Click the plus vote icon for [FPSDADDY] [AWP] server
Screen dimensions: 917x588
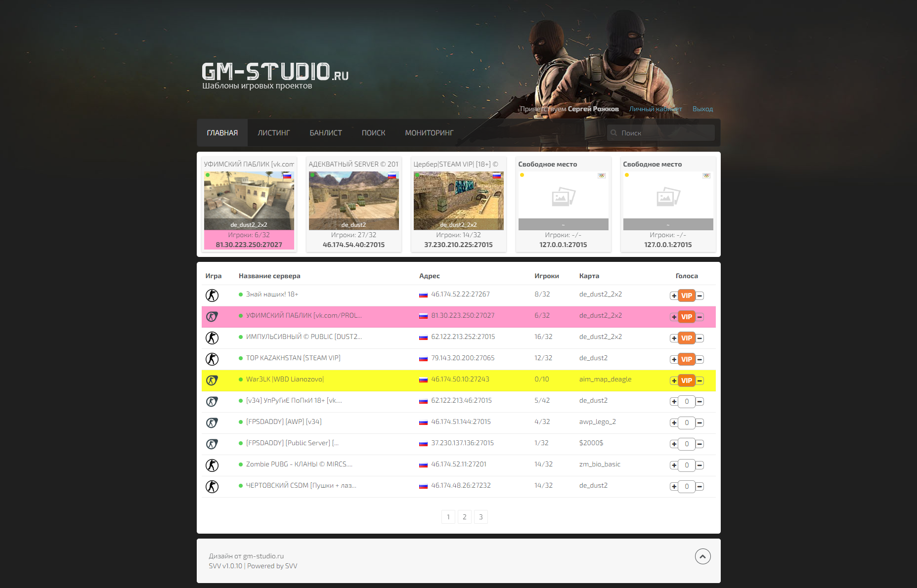click(674, 423)
